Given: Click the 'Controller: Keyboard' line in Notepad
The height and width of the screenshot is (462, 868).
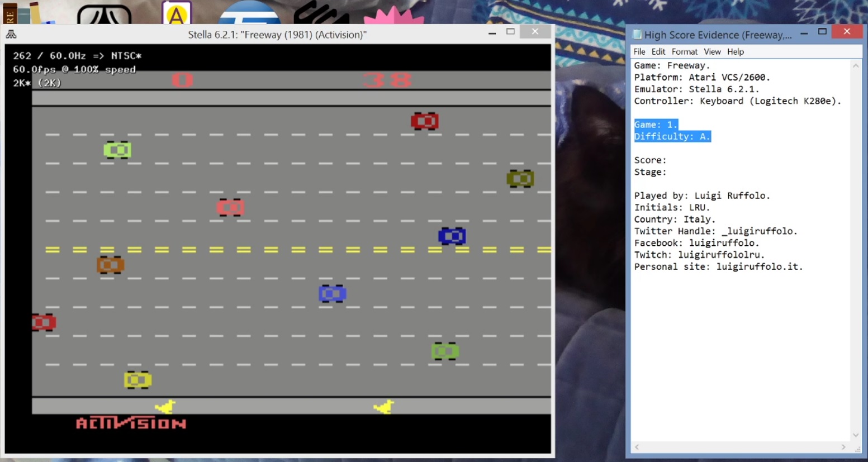Looking at the screenshot, I should coord(737,101).
